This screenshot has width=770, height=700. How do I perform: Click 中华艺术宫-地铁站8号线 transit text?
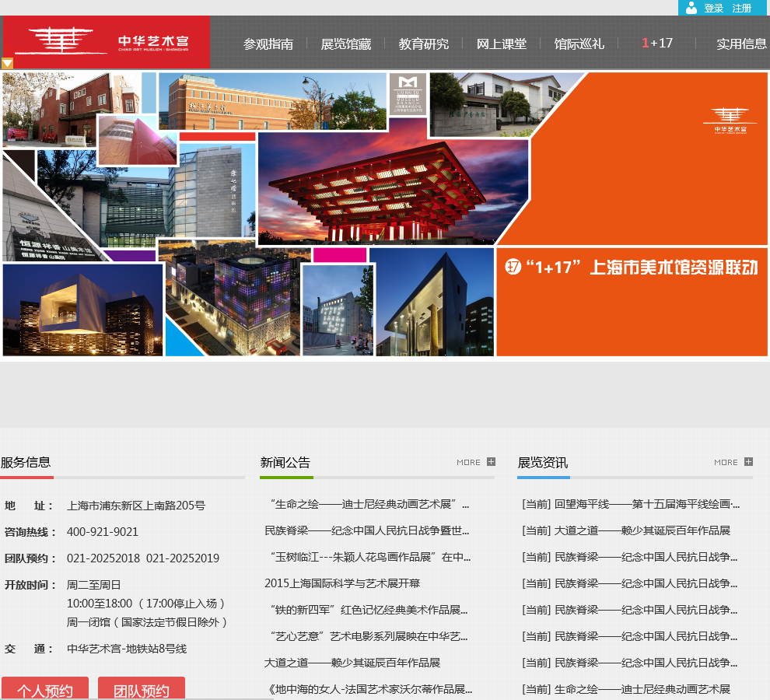point(127,649)
